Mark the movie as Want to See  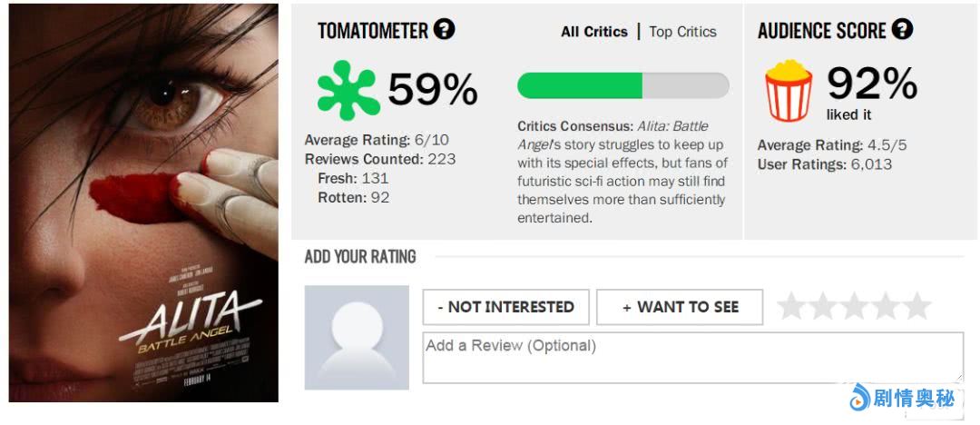680,307
